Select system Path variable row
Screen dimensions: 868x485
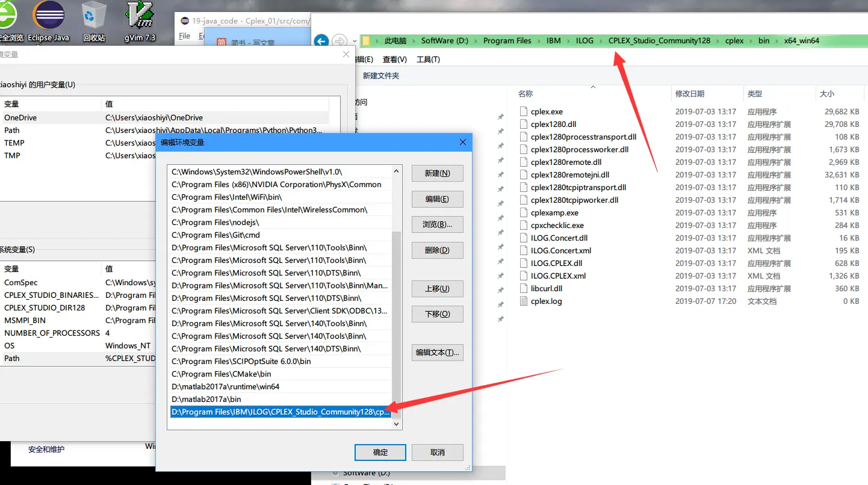(x=78, y=359)
